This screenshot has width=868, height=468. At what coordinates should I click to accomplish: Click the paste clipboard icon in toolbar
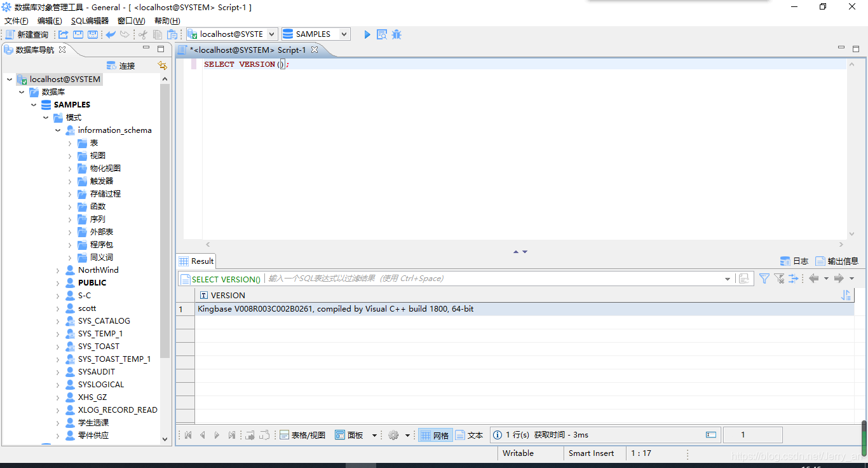click(x=172, y=34)
